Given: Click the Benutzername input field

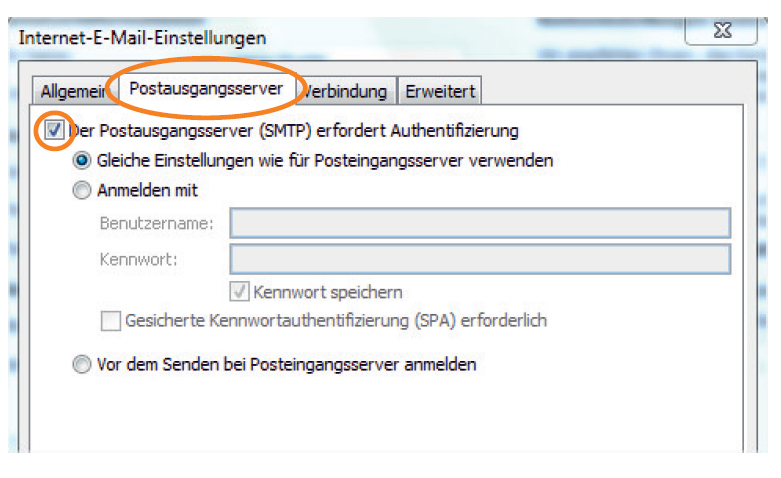Looking at the screenshot, I should pyautogui.click(x=480, y=223).
